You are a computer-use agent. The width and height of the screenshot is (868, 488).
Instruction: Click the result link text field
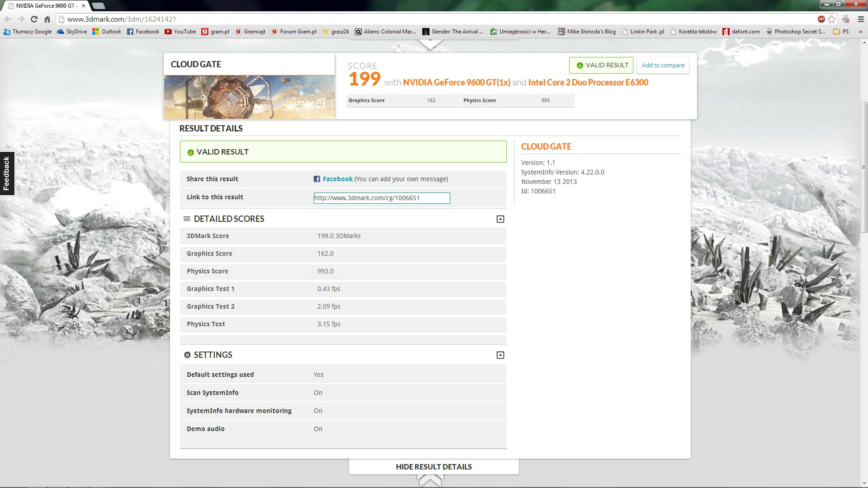tap(382, 198)
